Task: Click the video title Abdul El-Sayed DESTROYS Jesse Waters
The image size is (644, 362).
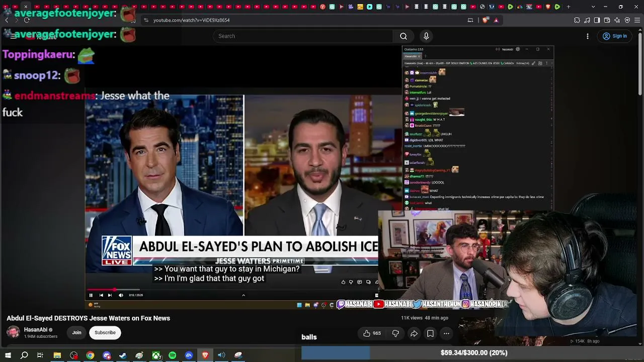Action: point(89,318)
